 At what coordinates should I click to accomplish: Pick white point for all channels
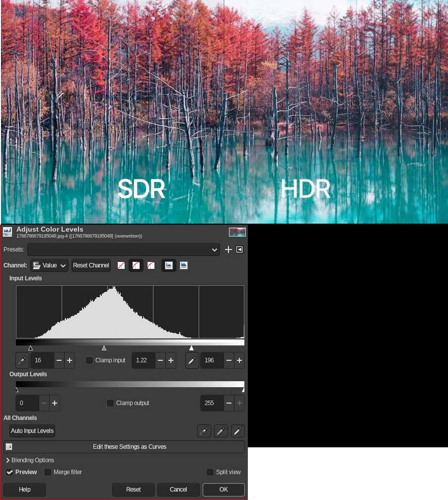point(238,431)
